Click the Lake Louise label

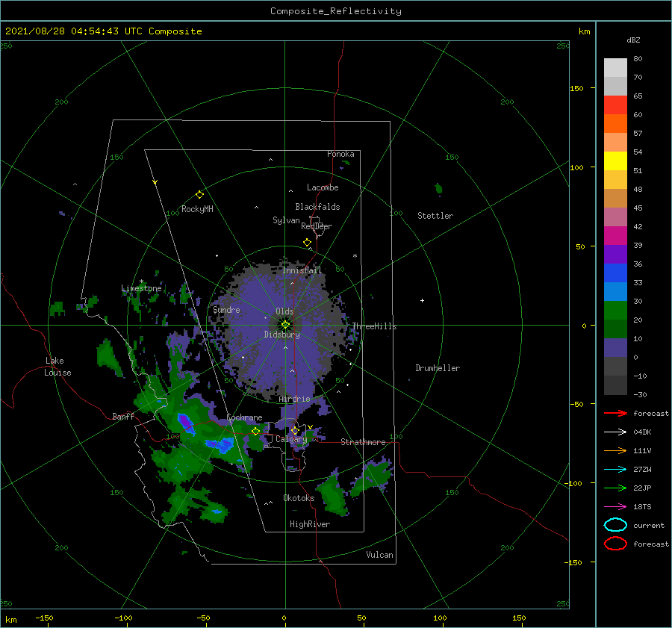pyautogui.click(x=57, y=367)
